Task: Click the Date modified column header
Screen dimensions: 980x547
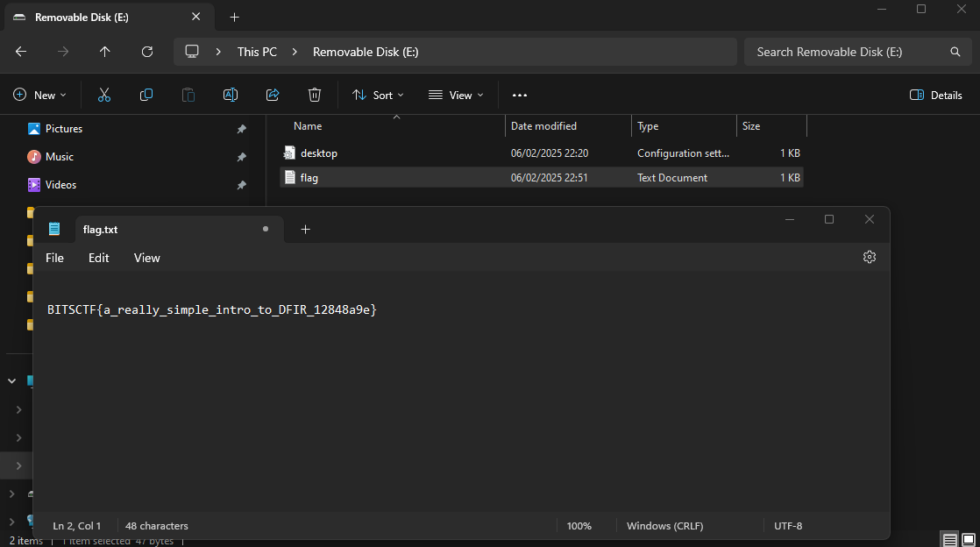Action: pos(543,126)
